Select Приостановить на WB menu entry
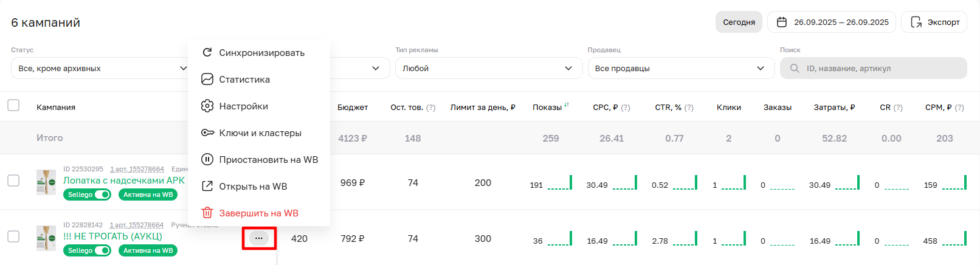This screenshot has width=980, height=265. click(x=268, y=160)
